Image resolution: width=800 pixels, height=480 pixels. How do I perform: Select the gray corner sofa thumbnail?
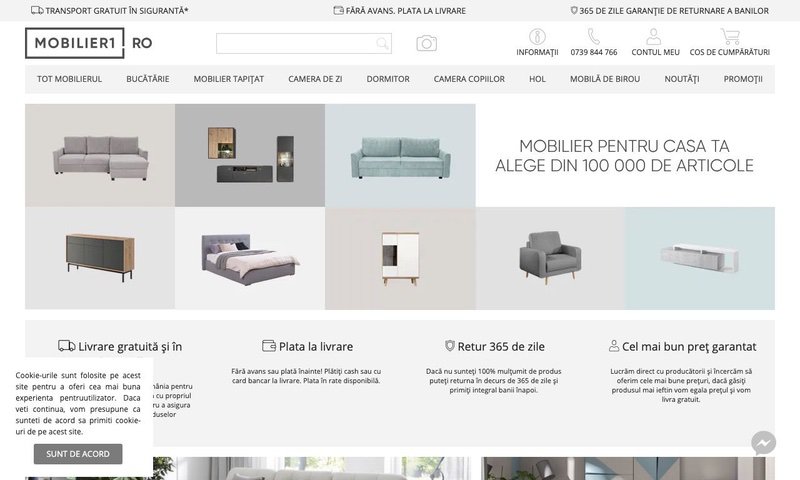pos(100,155)
